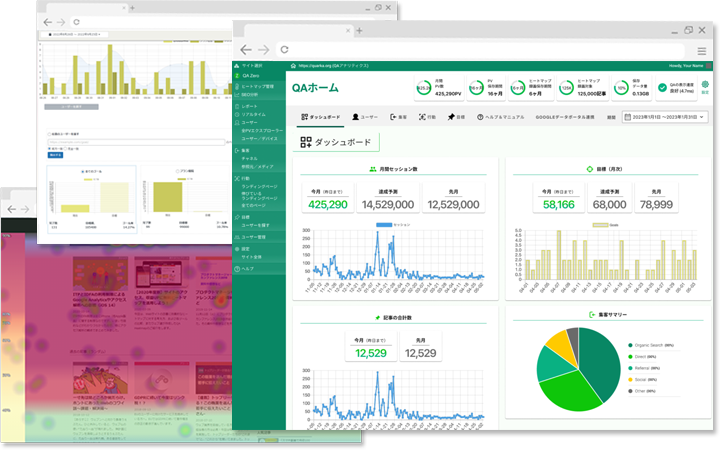Switch to the 目標 tab with pin icon

[x=456, y=117]
